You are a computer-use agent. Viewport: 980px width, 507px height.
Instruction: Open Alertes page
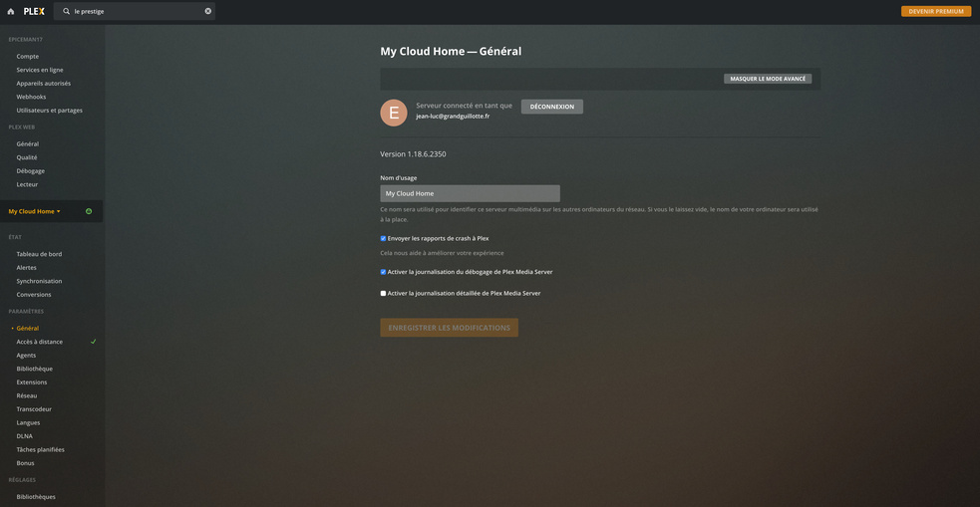point(26,268)
